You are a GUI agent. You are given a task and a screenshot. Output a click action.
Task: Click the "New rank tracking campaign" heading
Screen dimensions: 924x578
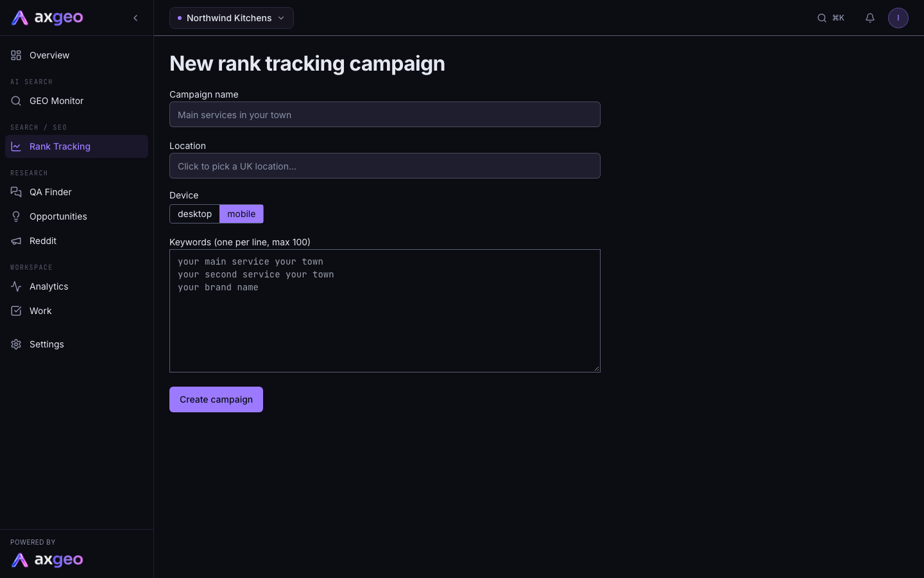[x=307, y=64]
